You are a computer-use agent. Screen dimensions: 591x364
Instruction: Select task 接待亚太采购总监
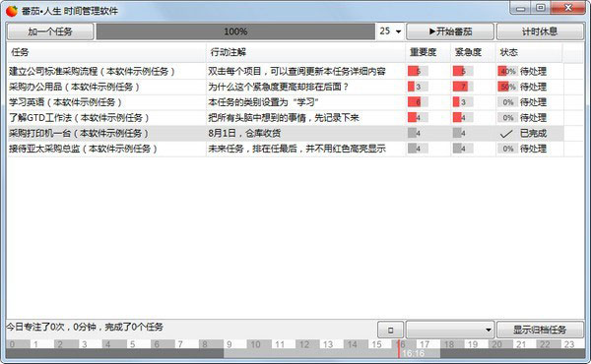[83, 149]
